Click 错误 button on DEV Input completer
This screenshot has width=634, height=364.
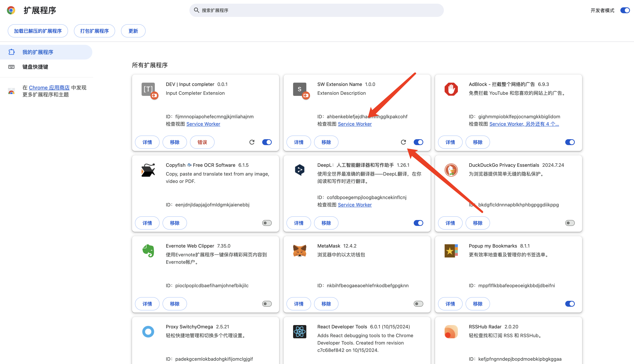202,142
